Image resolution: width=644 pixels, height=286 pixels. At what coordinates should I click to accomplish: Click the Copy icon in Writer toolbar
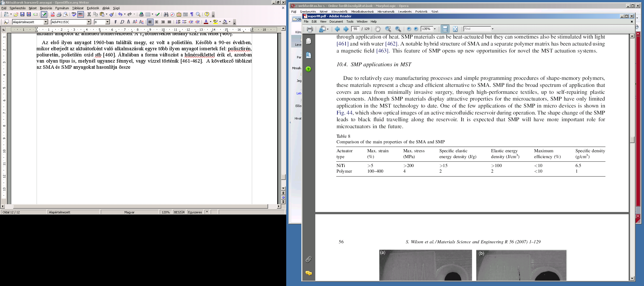(x=96, y=14)
